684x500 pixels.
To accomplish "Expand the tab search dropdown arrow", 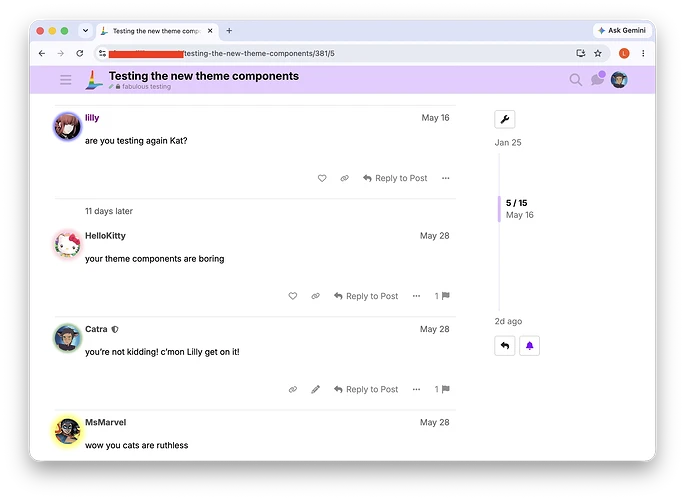I will 86,31.
